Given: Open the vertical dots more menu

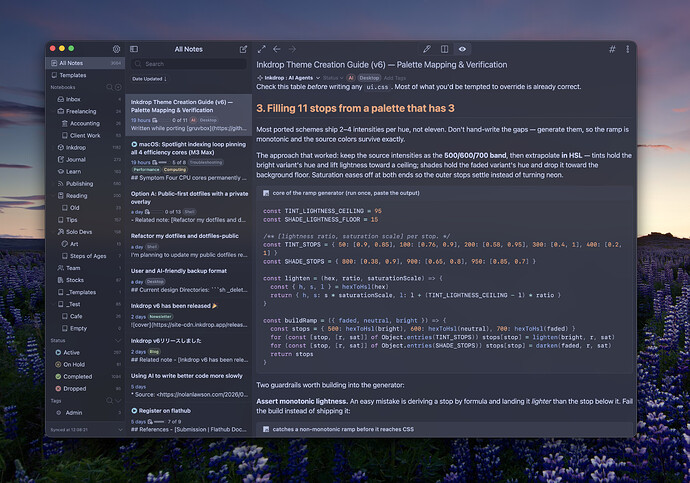Looking at the screenshot, I should [628, 49].
